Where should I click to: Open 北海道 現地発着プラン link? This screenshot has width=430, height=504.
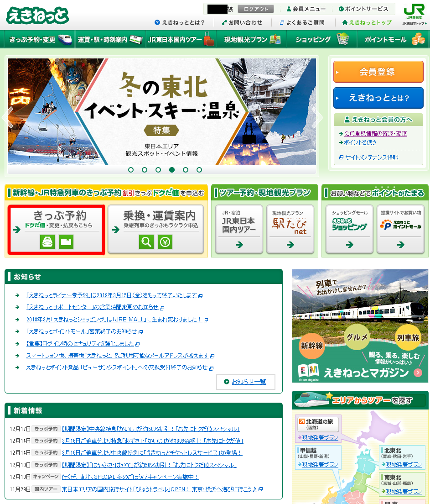[320, 437]
